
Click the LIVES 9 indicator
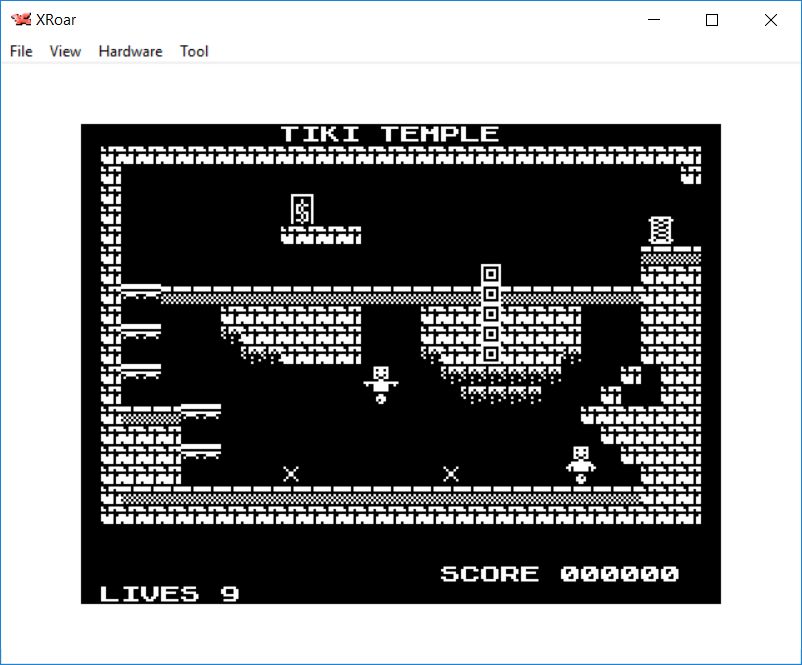tap(169, 594)
